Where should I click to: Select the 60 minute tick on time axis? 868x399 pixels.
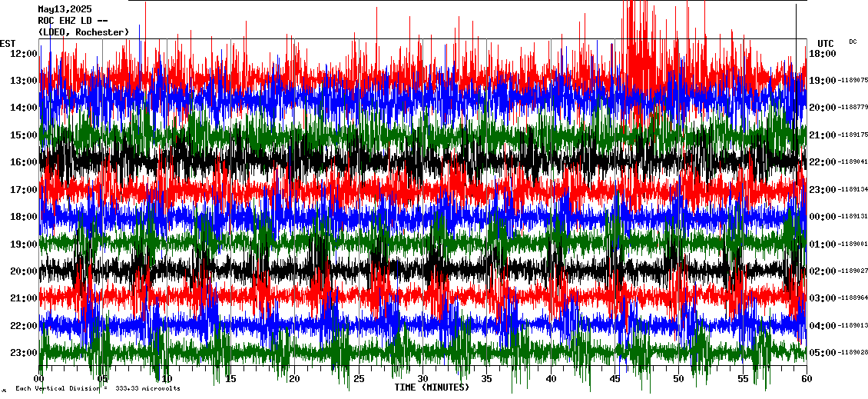[x=807, y=379]
